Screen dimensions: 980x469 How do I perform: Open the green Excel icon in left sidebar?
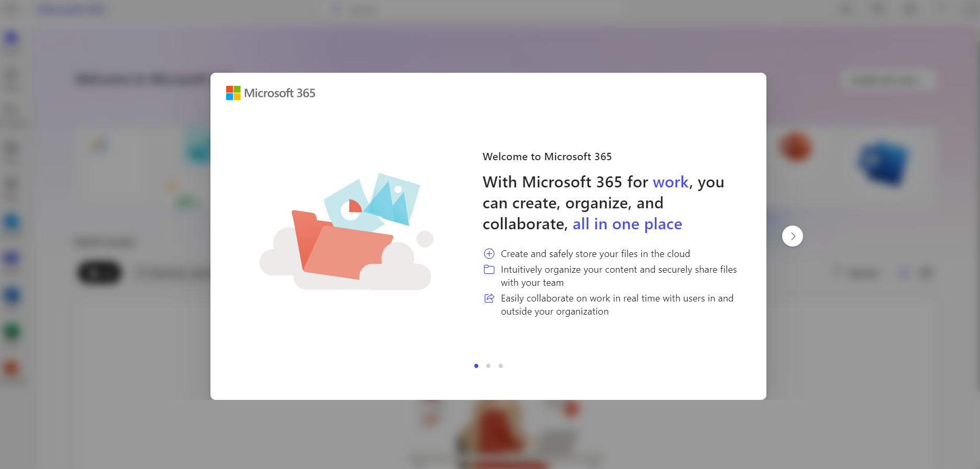[x=12, y=331]
